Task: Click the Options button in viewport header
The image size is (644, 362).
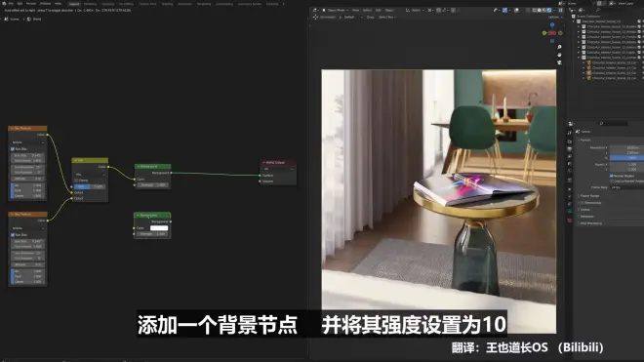Action: click(x=554, y=17)
